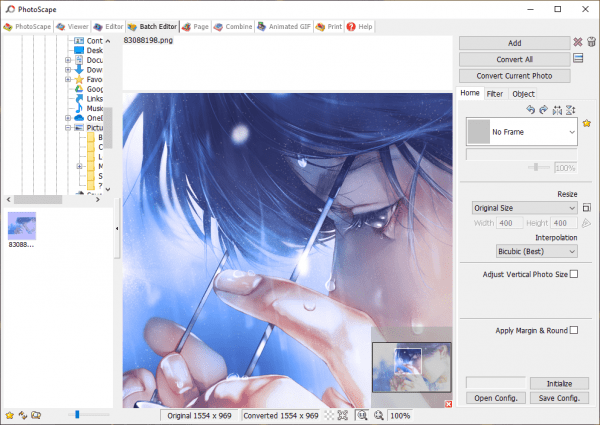This screenshot has width=600, height=425.
Task: Click the checkerboard transparency icon in status bar
Action: [329, 415]
